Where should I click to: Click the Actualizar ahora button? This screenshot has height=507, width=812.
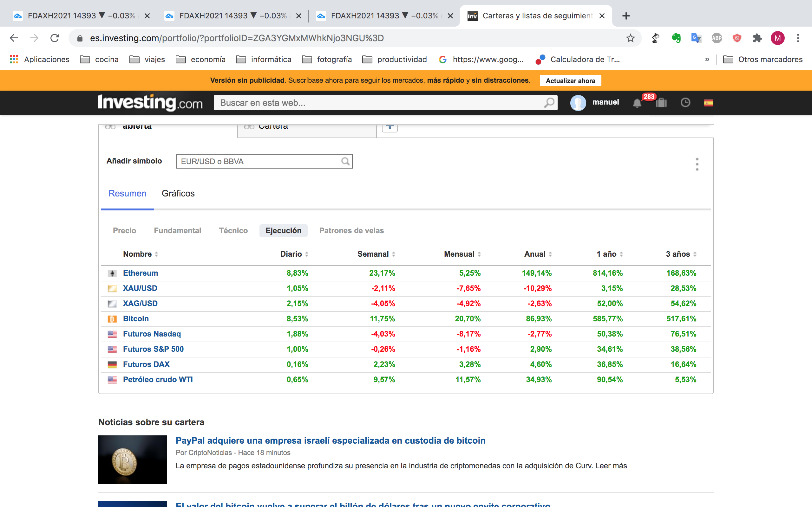tap(570, 80)
